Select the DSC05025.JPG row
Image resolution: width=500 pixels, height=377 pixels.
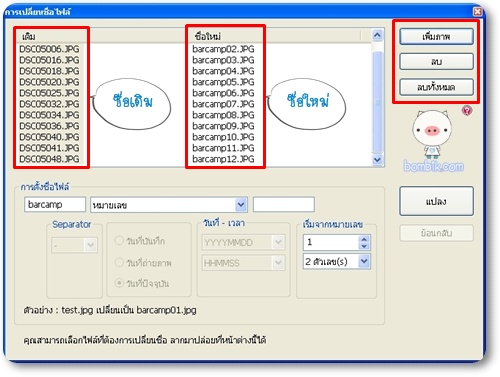(x=49, y=93)
